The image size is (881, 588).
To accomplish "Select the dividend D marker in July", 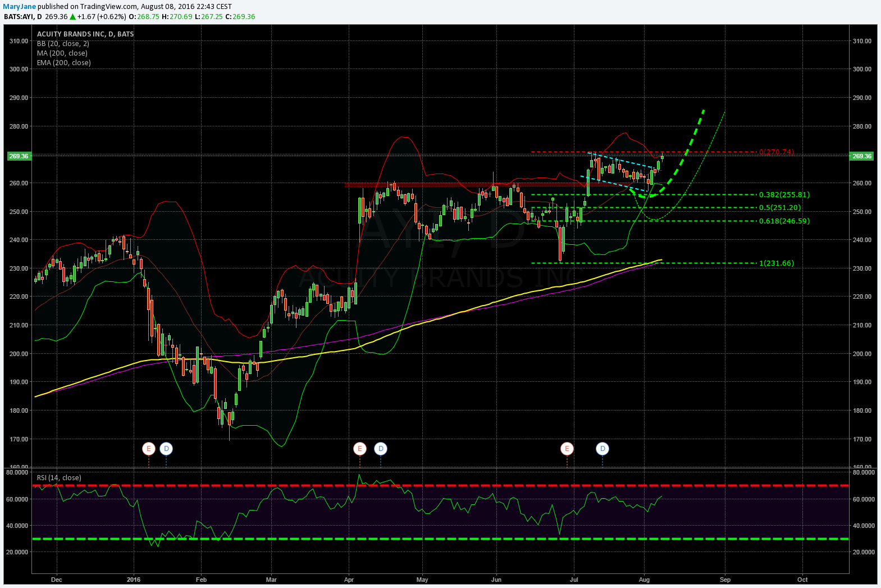I will (x=602, y=448).
